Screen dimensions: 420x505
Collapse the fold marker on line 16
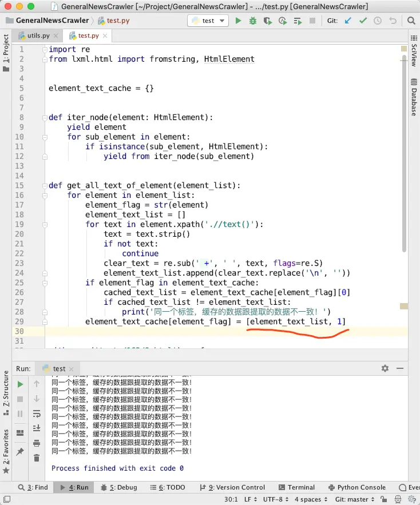[45, 196]
